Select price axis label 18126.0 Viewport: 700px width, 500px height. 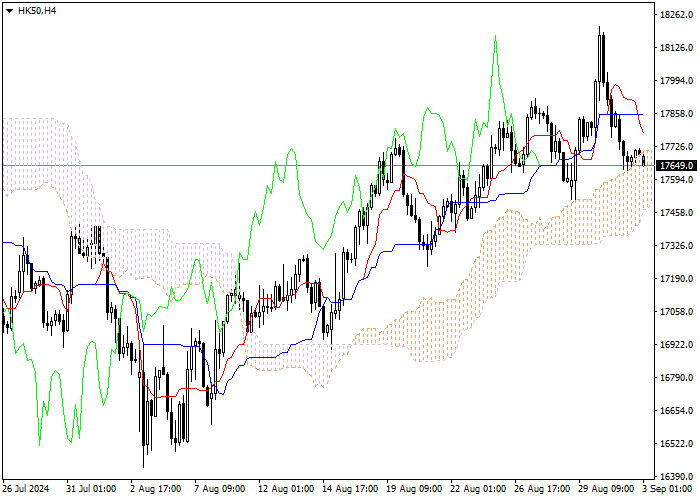point(676,48)
